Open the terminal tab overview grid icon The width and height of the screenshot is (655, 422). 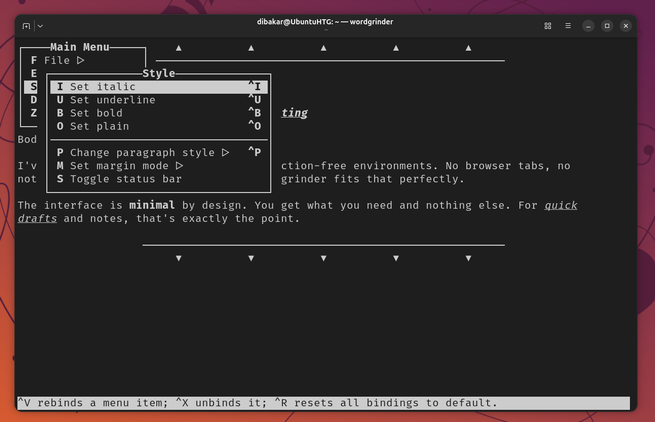pyautogui.click(x=548, y=26)
